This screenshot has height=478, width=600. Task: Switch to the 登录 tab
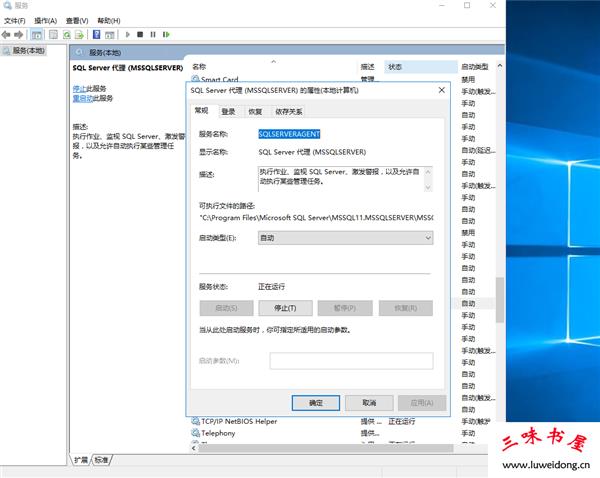228,112
